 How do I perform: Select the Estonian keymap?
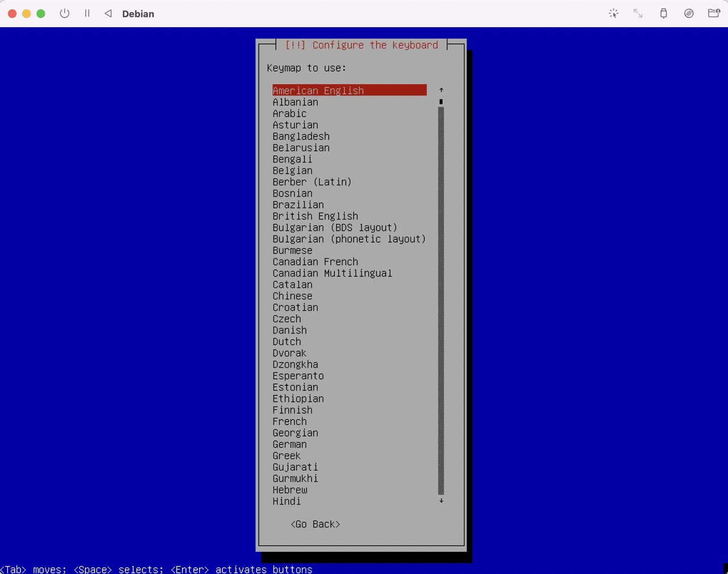[x=295, y=387]
